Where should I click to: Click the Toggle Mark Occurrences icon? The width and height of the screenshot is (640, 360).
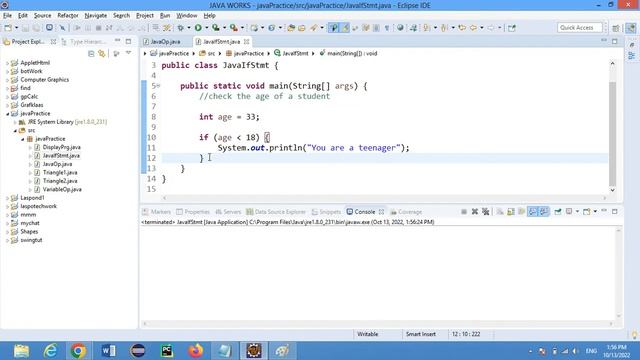(345, 28)
